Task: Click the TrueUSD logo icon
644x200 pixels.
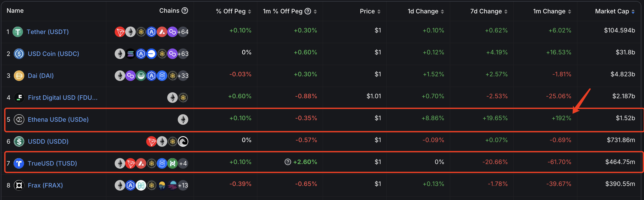Action: [x=19, y=163]
